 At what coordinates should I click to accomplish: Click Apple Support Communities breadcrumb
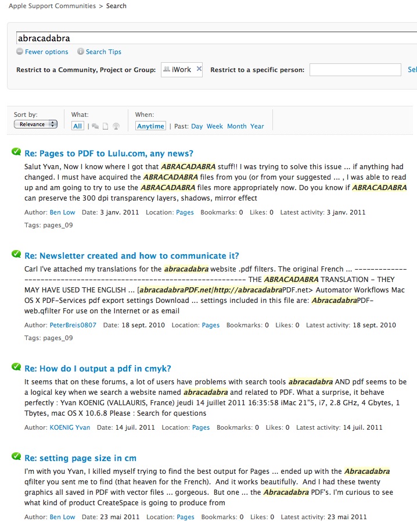coord(52,6)
